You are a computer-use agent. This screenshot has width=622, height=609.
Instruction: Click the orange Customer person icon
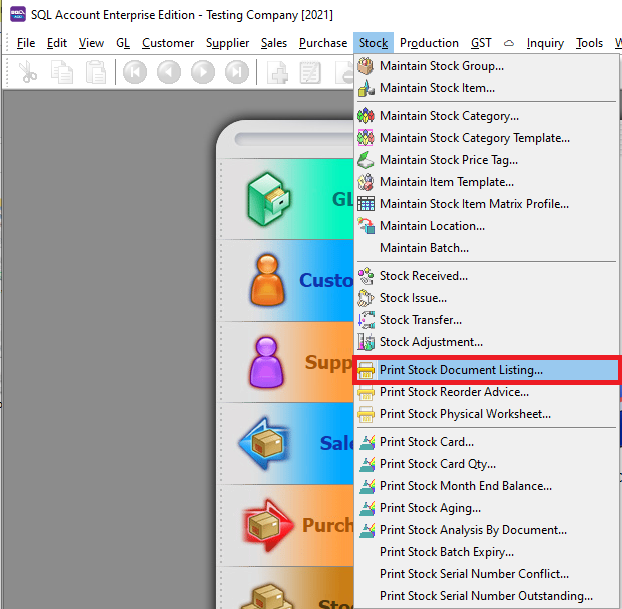pyautogui.click(x=269, y=280)
